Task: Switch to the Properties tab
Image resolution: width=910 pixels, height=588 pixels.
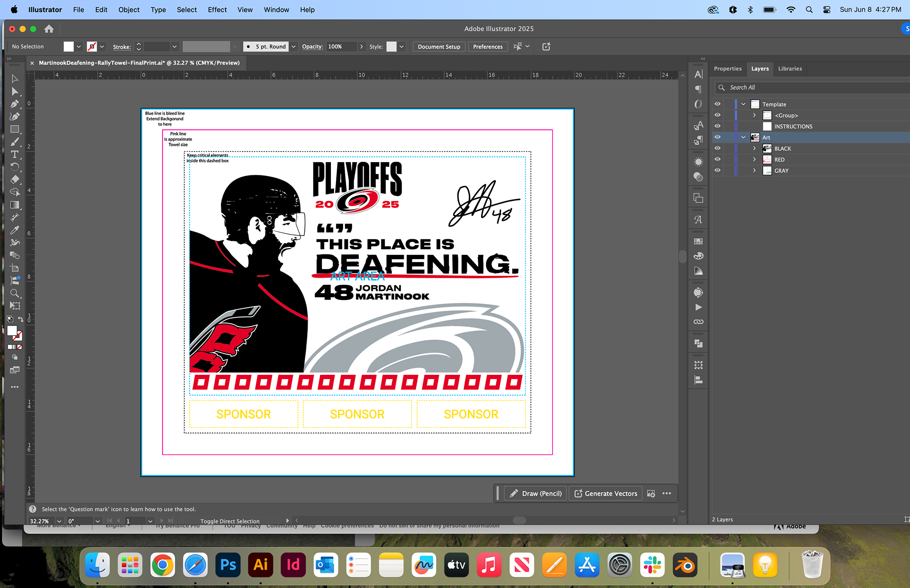Action: (728, 69)
